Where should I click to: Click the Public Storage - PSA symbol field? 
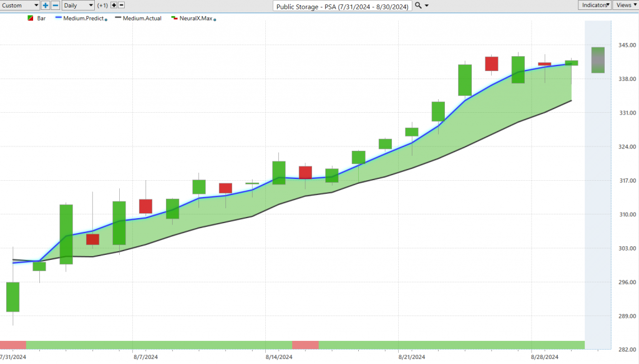click(343, 6)
